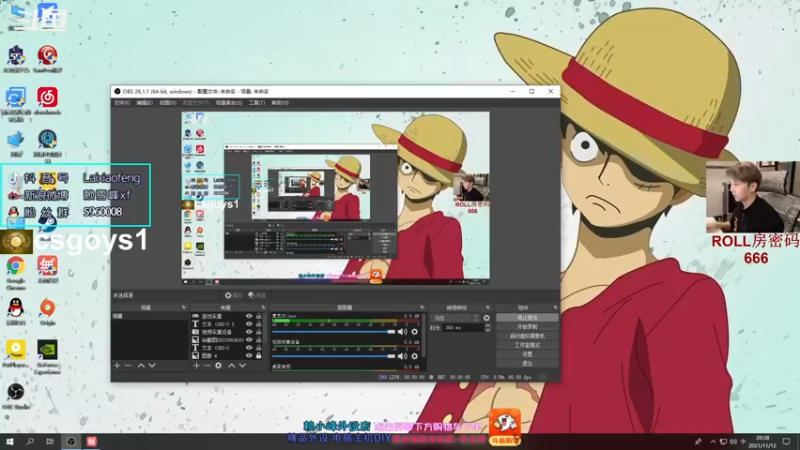Open the 视图(V) menu
The width and height of the screenshot is (800, 450).
(167, 103)
